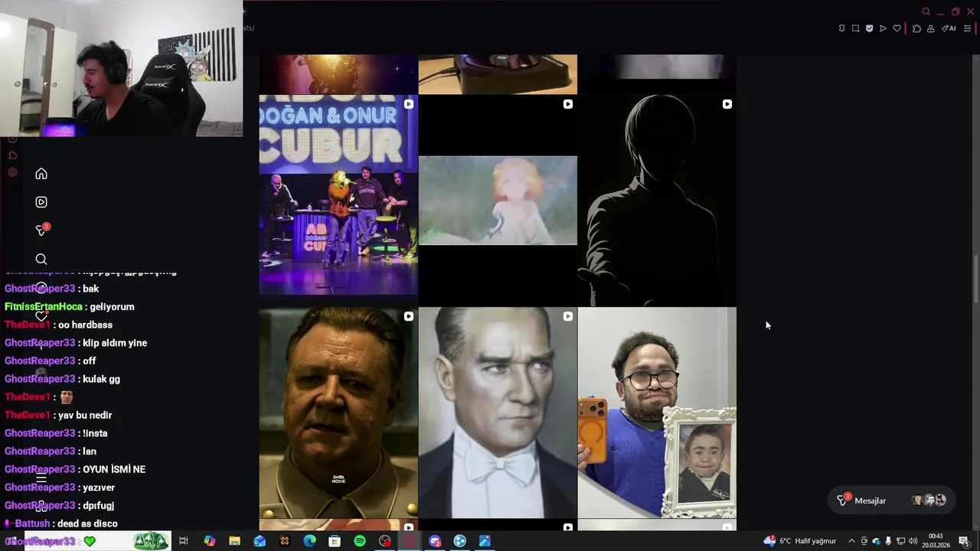Viewport: 980px width, 551px height.
Task: Click chat message "dead as disco" by Battush
Action: 87,523
